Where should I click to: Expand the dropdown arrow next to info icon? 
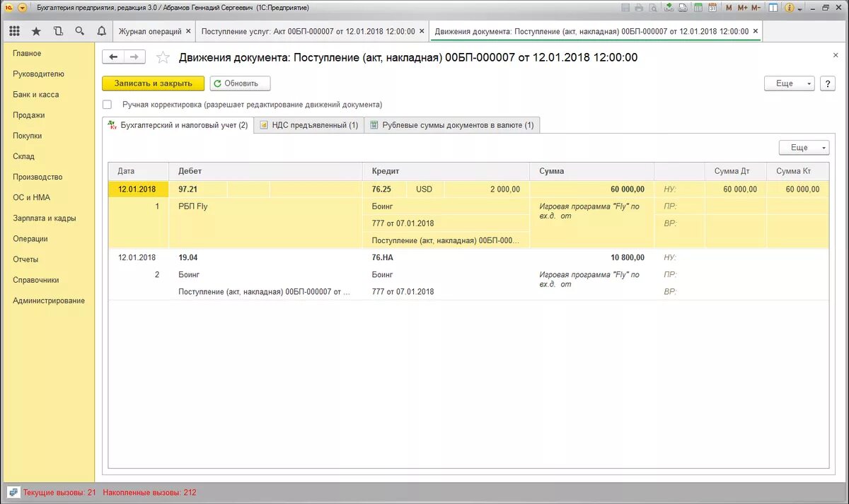click(801, 8)
